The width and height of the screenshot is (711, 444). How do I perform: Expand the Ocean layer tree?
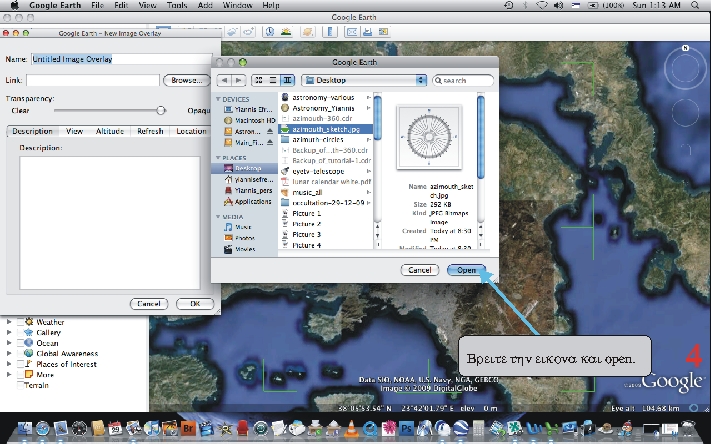click(x=9, y=343)
